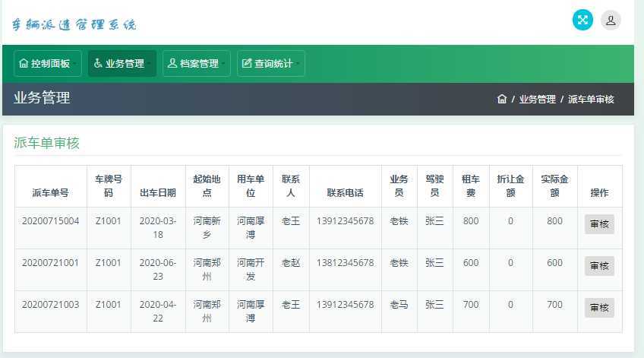Click date 2020-06-23 cell
This screenshot has width=644, height=358.
point(158,270)
